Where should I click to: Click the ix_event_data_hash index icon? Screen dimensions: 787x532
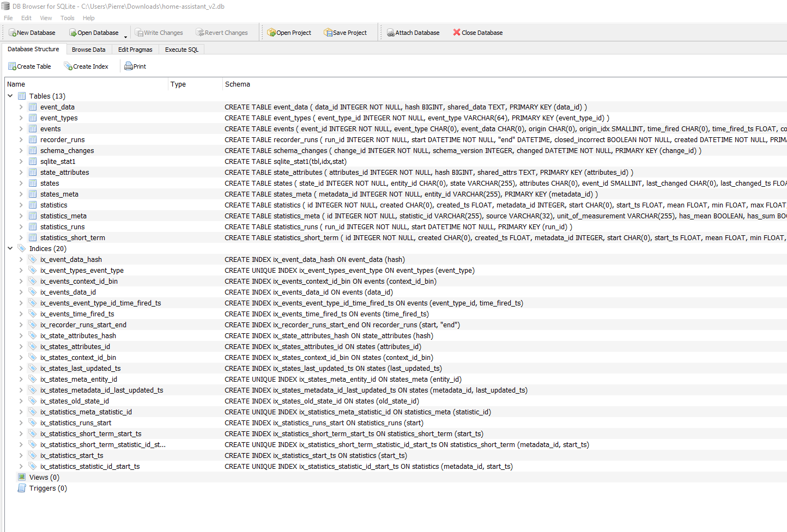pos(33,259)
